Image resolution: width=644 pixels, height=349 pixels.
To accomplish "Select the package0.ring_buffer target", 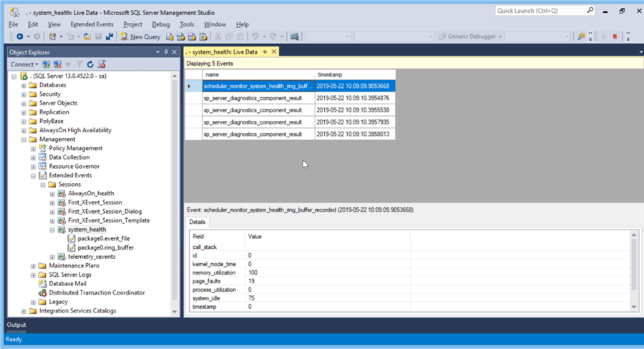I will click(x=106, y=247).
